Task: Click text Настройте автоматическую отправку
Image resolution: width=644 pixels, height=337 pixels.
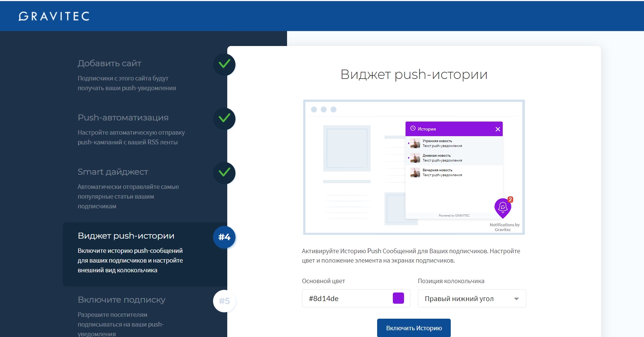Action: (131, 132)
